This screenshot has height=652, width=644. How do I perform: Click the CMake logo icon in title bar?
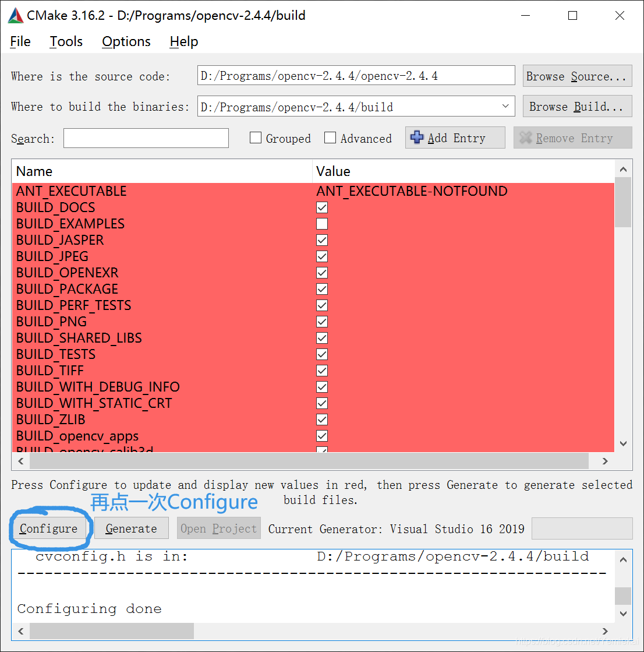(15, 15)
